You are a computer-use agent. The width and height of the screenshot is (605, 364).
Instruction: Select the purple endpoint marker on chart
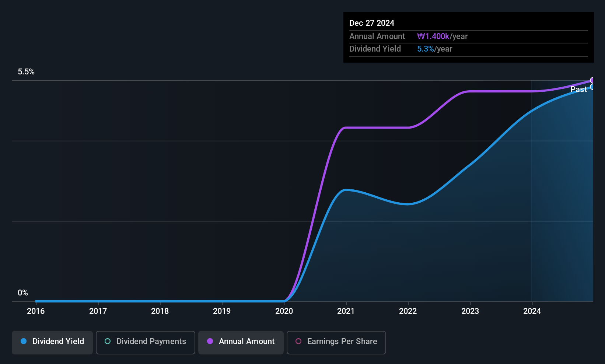pos(592,80)
